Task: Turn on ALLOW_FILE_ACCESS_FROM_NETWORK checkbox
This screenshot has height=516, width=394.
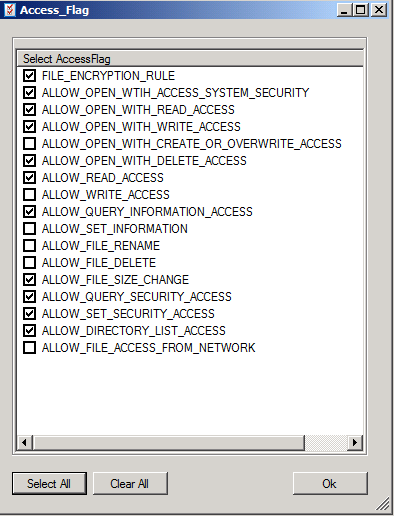Action: 29,348
